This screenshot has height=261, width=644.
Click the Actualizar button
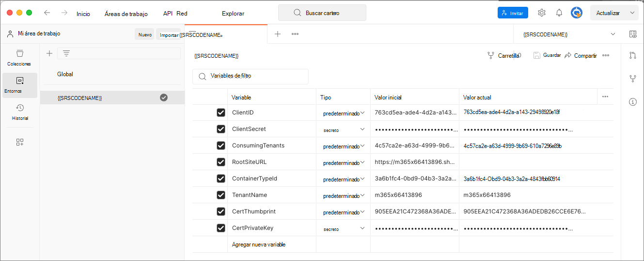[x=608, y=13]
